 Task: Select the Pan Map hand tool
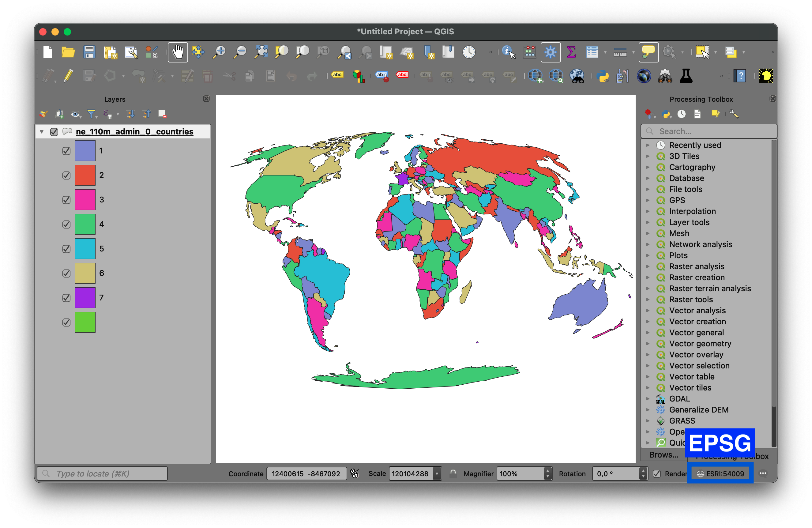click(177, 52)
